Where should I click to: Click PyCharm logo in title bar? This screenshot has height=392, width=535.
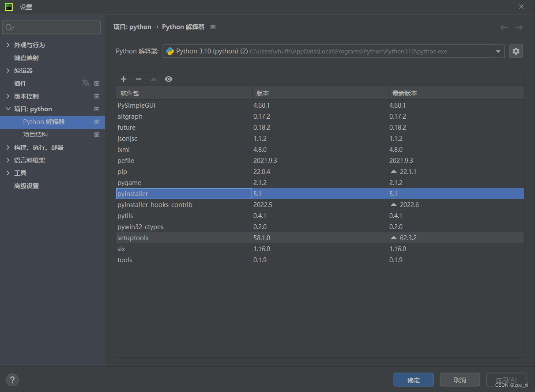[8, 7]
